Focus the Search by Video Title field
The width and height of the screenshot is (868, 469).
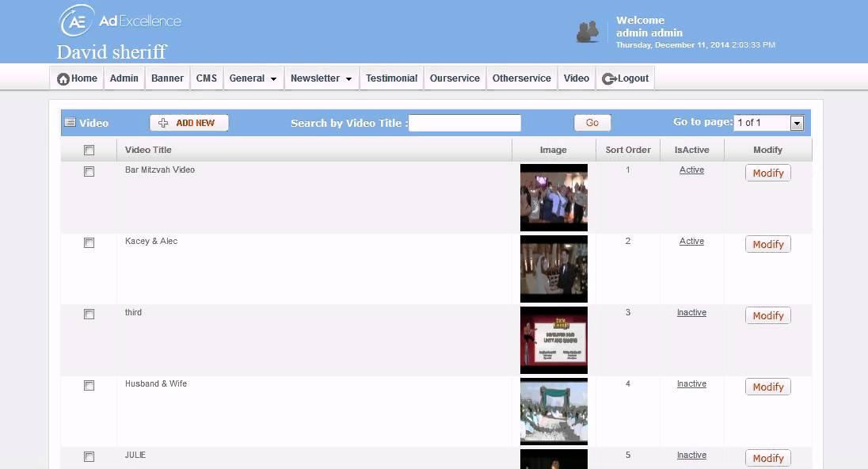(x=464, y=123)
